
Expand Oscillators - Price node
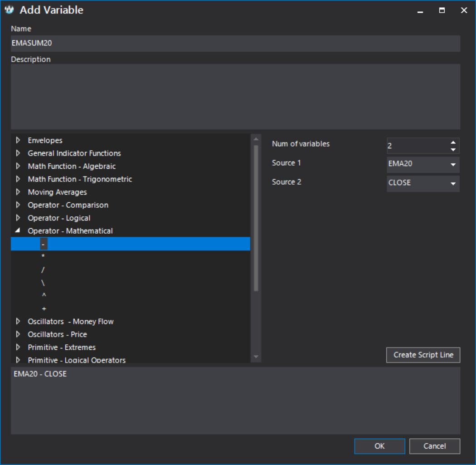click(18, 334)
